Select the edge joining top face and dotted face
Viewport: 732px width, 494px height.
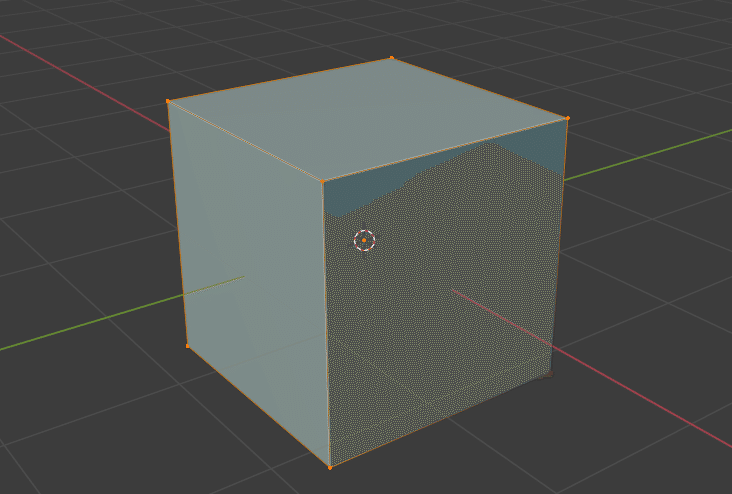coord(445,149)
